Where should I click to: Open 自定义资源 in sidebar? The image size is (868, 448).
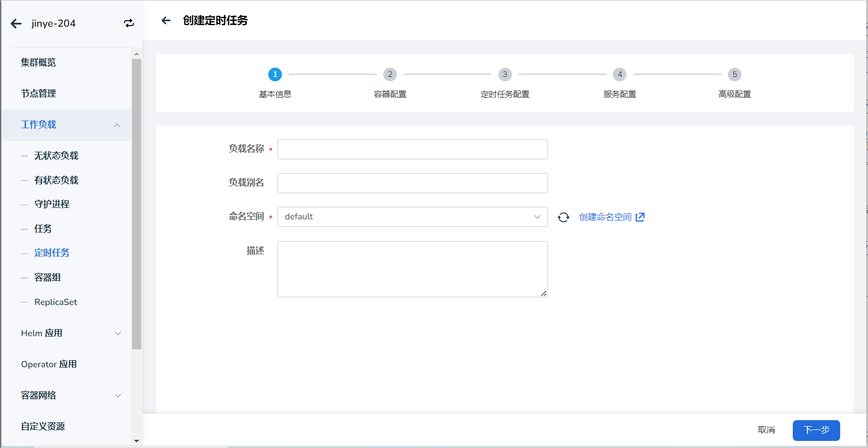(43, 426)
